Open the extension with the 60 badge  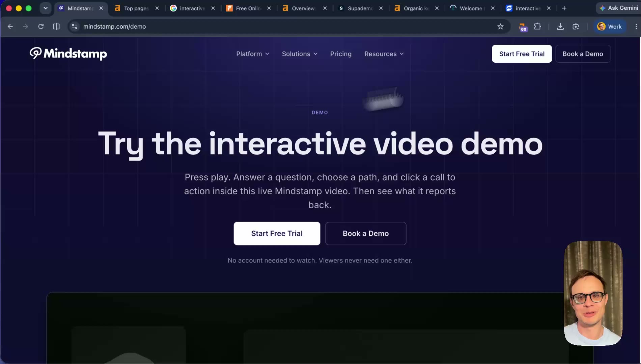point(523,27)
